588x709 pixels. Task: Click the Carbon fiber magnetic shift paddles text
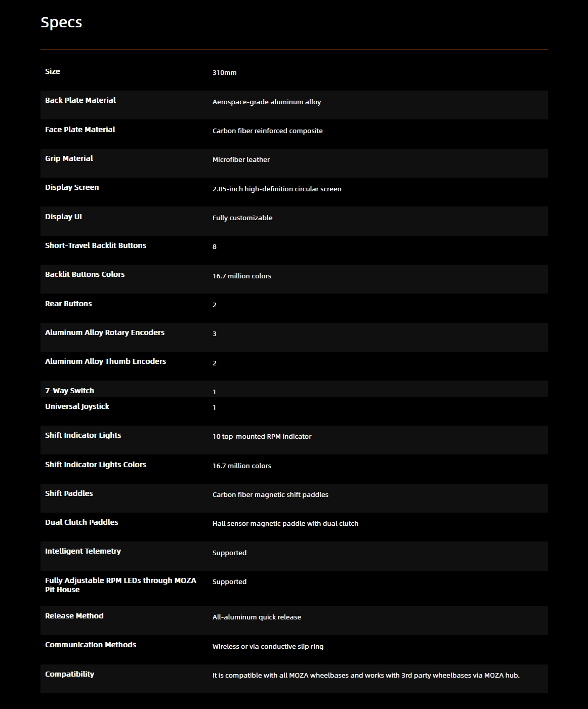pyautogui.click(x=270, y=494)
